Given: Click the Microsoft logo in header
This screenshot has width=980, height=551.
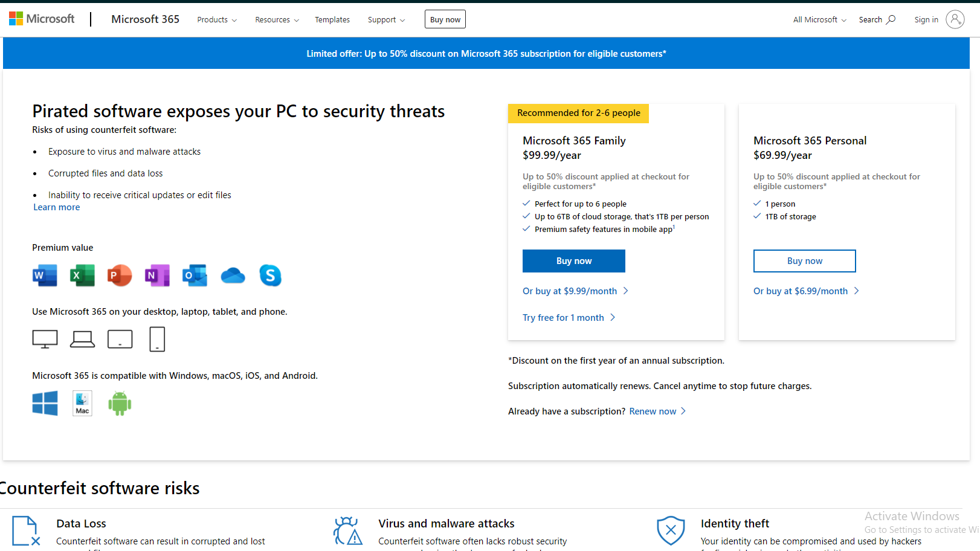Looking at the screenshot, I should [42, 19].
